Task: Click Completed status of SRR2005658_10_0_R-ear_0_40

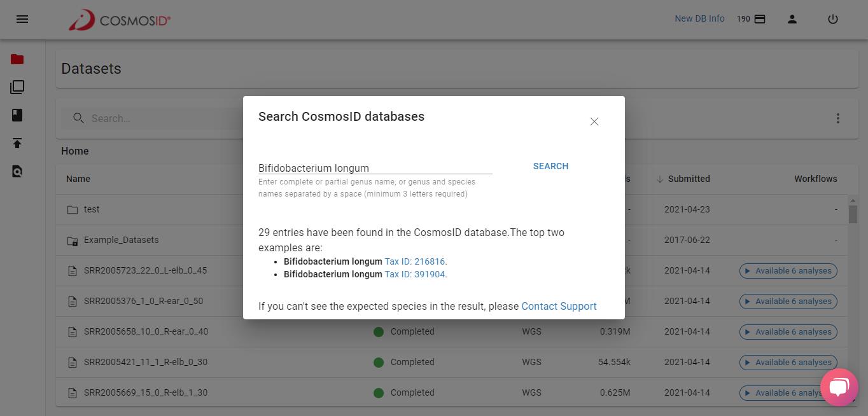Action: (404, 331)
